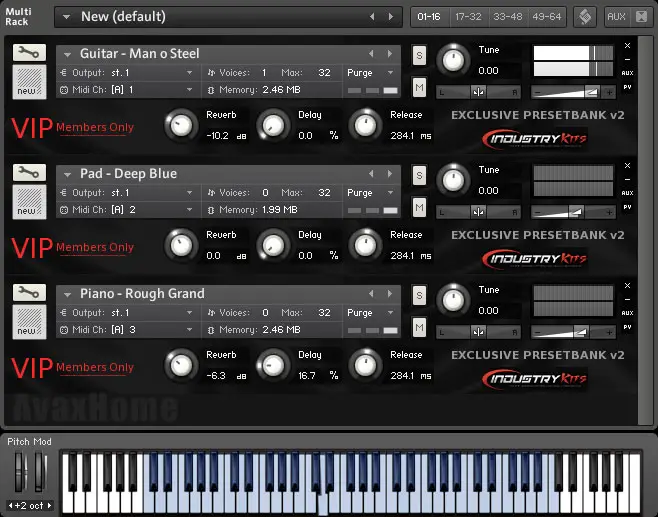Open Purge dropdown for Piano - Rough Grand
Viewport: 658px width, 517px height.
coord(391,313)
